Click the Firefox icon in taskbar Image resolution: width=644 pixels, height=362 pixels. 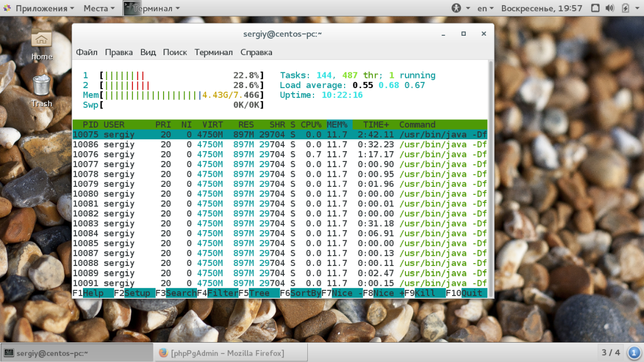coord(164,353)
